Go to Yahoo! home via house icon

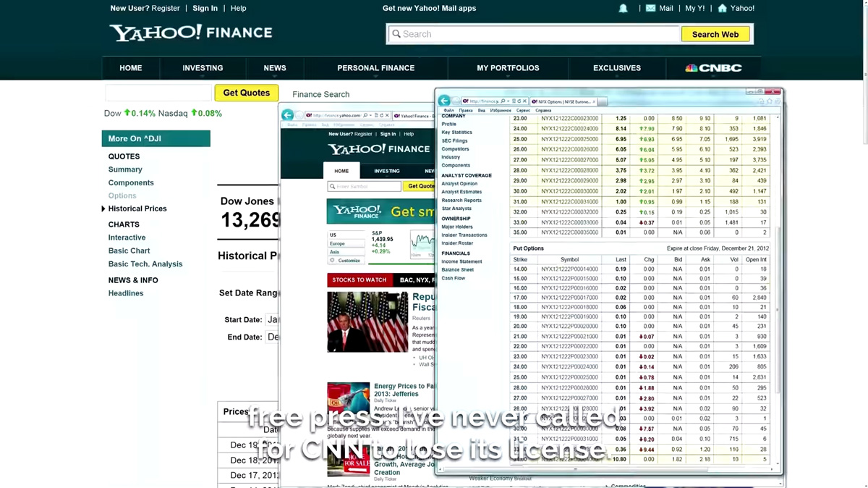pos(722,9)
